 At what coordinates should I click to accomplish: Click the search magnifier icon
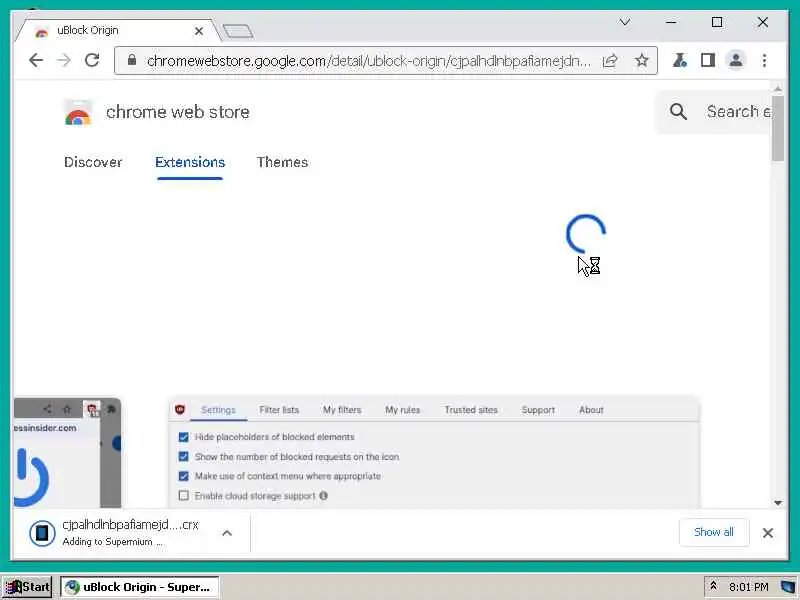pyautogui.click(x=678, y=111)
